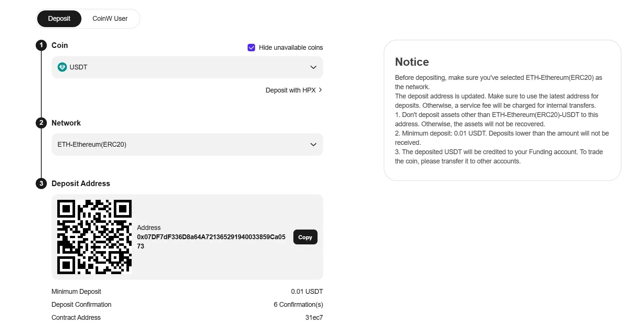Click the step 3 circle icon

41,183
